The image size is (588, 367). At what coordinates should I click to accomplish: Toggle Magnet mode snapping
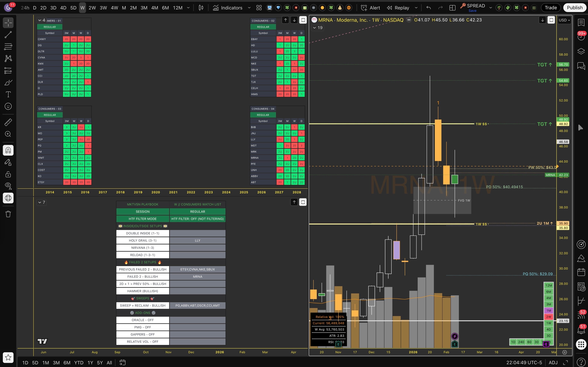8,150
